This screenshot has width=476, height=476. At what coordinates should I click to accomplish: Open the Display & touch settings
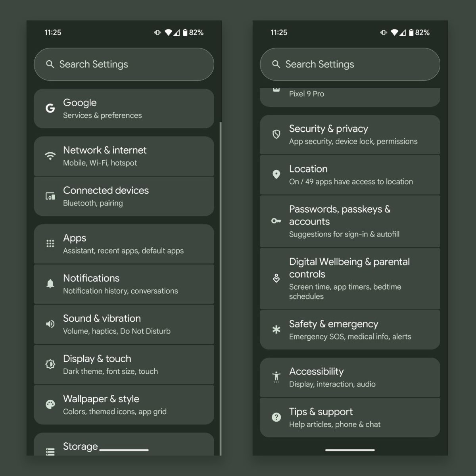tap(124, 365)
